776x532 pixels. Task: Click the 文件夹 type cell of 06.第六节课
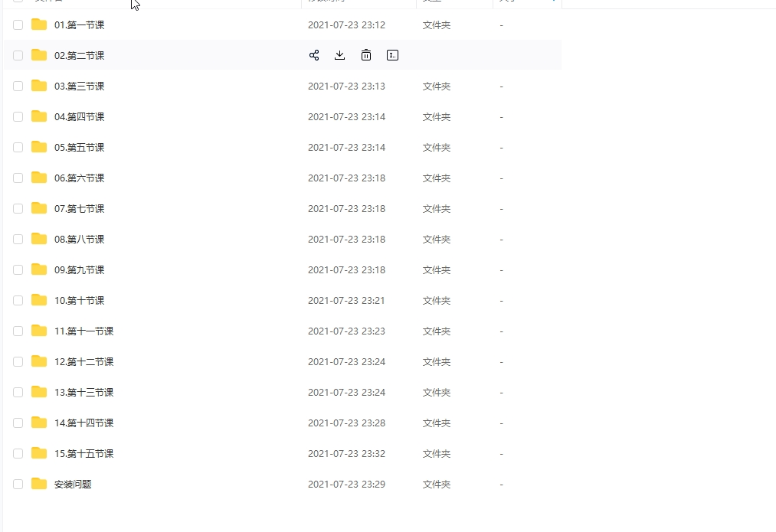(x=437, y=178)
